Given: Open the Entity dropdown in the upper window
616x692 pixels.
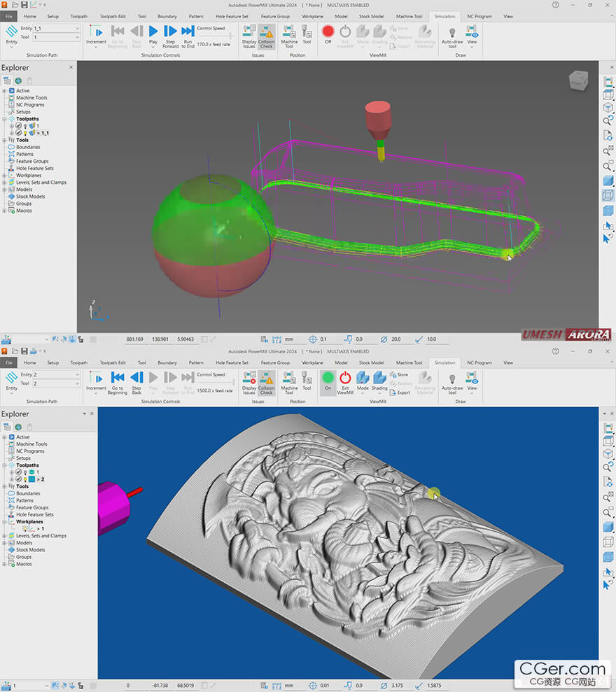Looking at the screenshot, I should pos(77,28).
